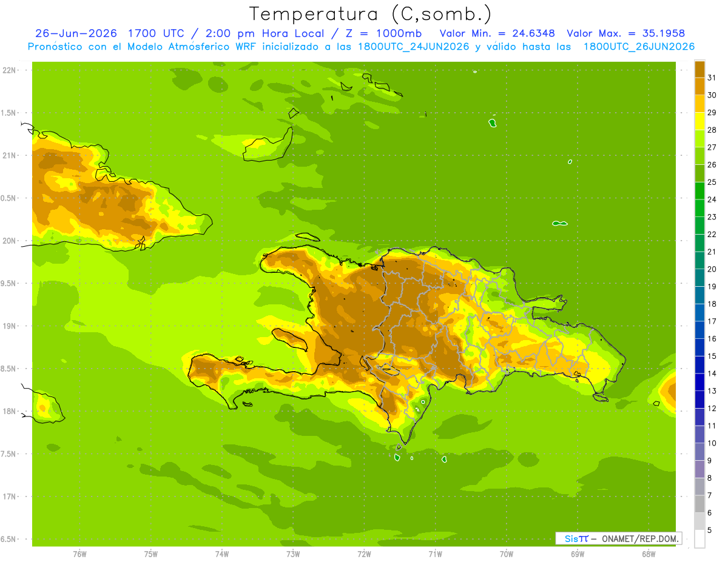
Task: Click the '6.5N' latitude label
Action: pos(9,540)
